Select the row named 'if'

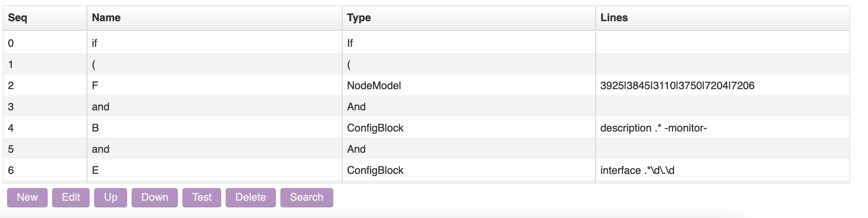tap(94, 43)
